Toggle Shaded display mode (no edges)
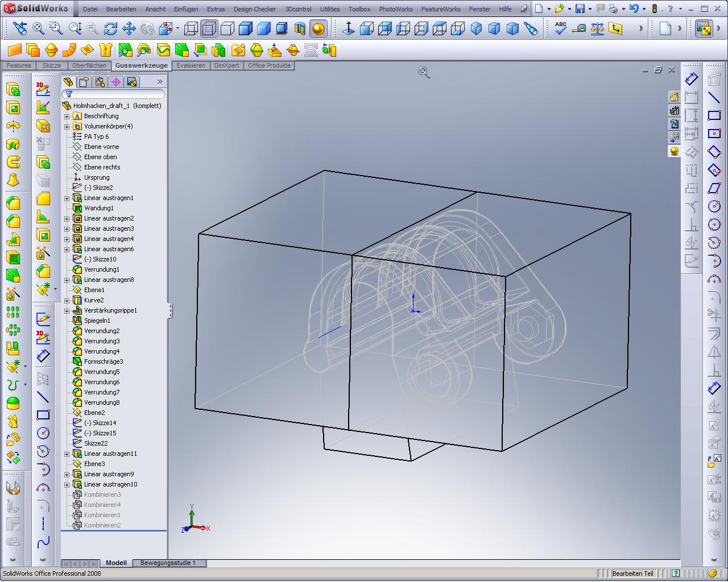Screen dimensions: 728x582 pos(264,28)
